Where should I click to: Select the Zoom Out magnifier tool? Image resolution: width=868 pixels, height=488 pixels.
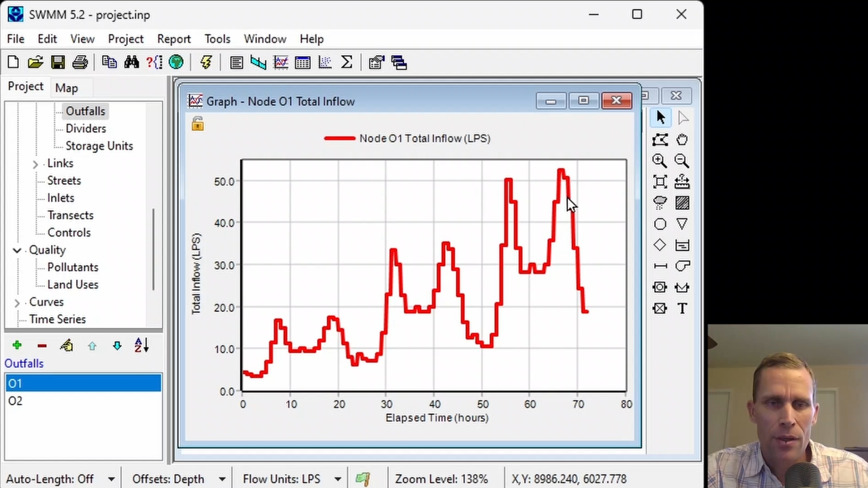(x=682, y=161)
